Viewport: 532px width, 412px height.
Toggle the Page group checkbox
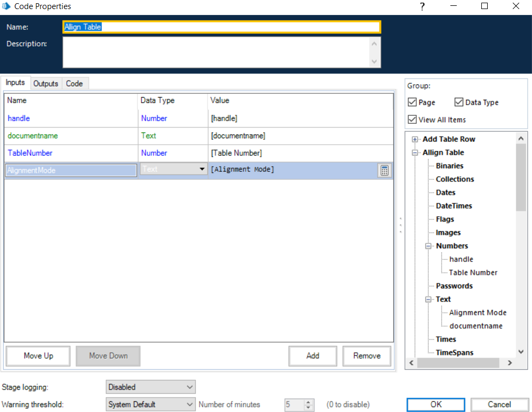click(x=412, y=102)
